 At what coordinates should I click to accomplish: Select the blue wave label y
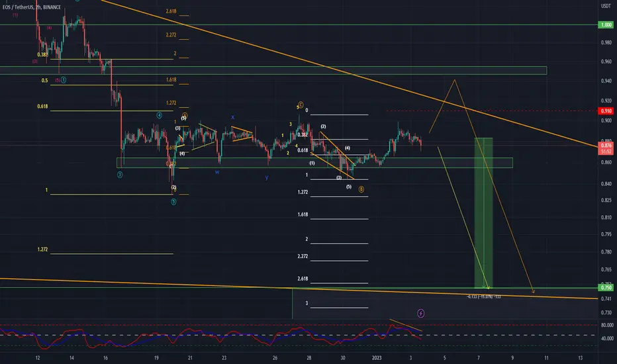click(x=266, y=177)
